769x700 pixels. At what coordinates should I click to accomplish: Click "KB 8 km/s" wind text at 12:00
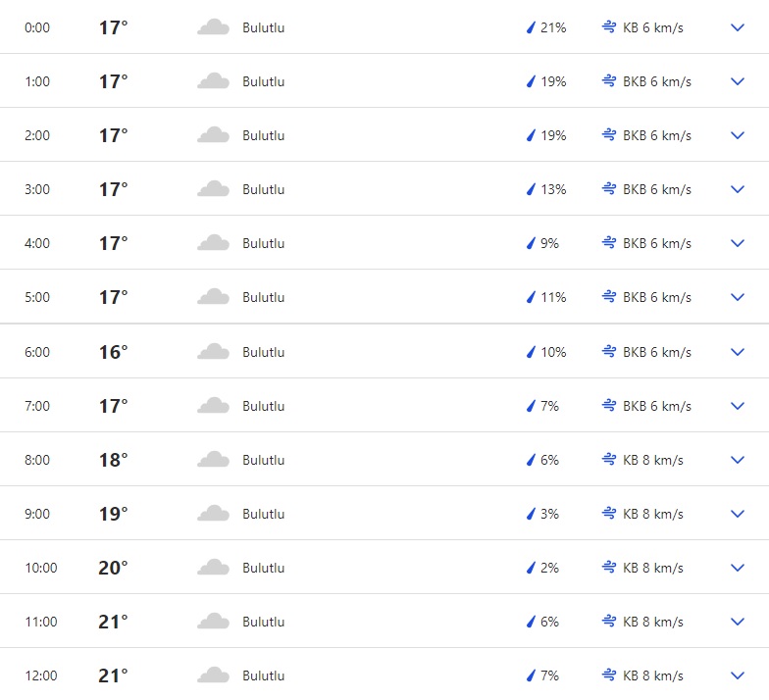(x=653, y=675)
